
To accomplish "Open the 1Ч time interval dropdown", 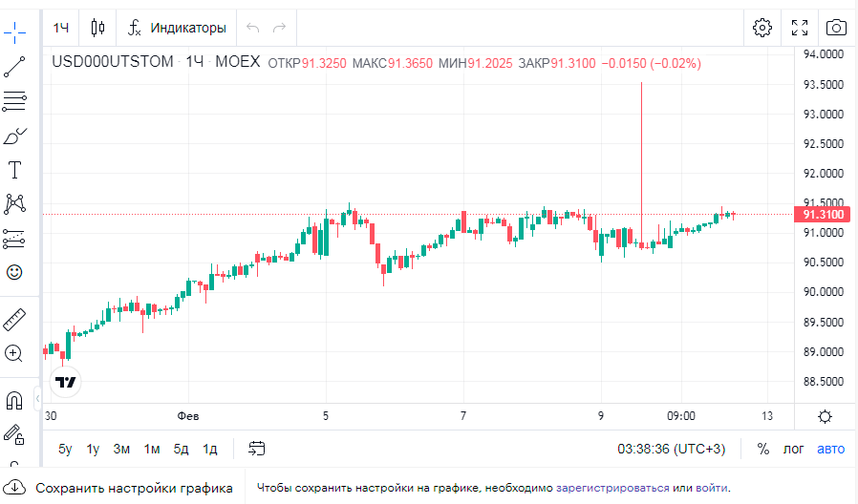I will pyautogui.click(x=60, y=28).
